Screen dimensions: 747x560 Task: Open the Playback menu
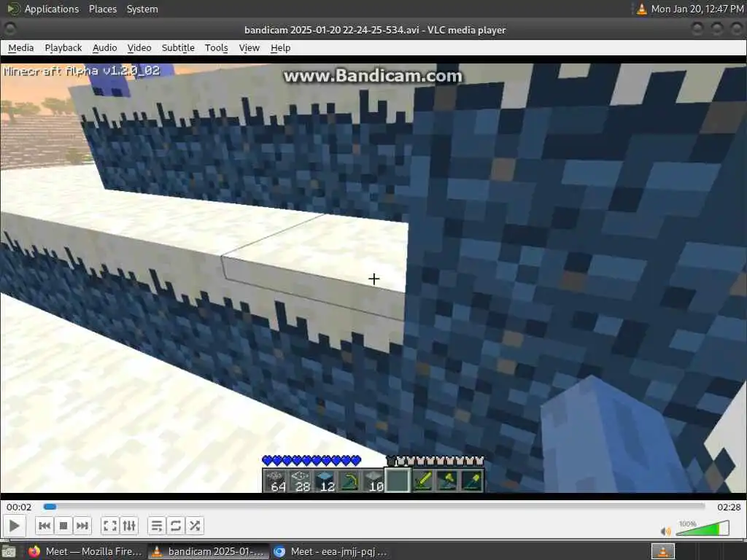click(x=63, y=47)
